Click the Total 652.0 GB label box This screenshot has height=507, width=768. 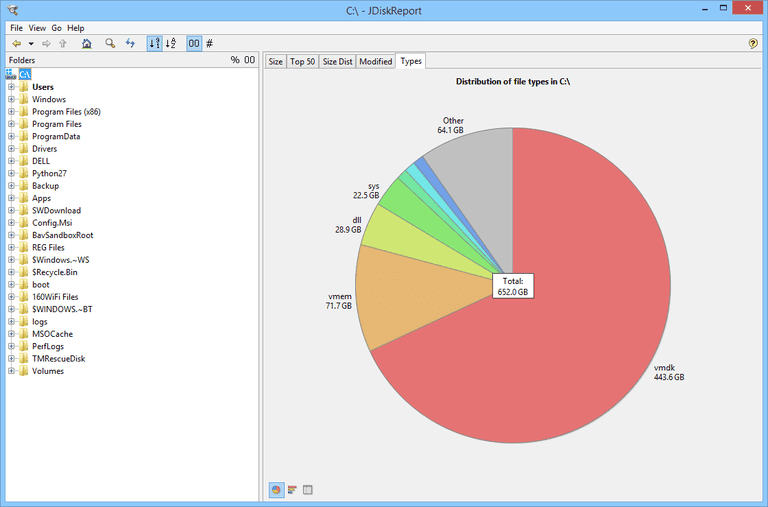pyautogui.click(x=513, y=286)
